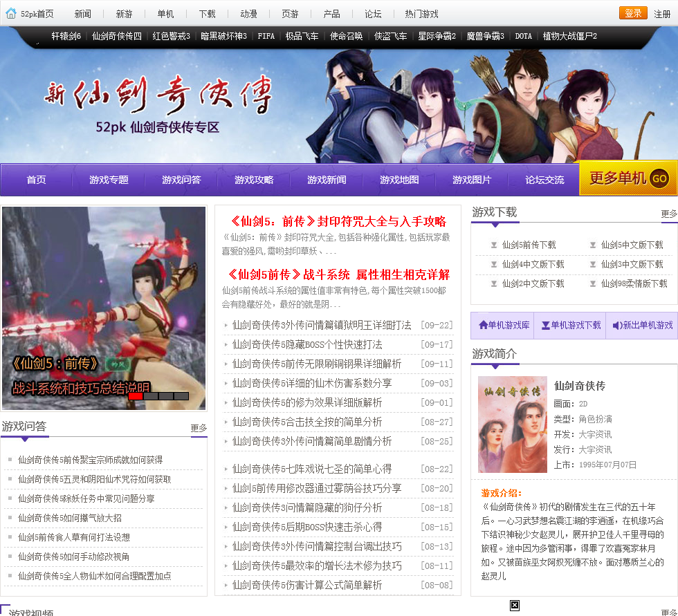678x616 pixels.
Task: Open the 游戏问答 navigation tab
Action: pyautogui.click(x=181, y=180)
